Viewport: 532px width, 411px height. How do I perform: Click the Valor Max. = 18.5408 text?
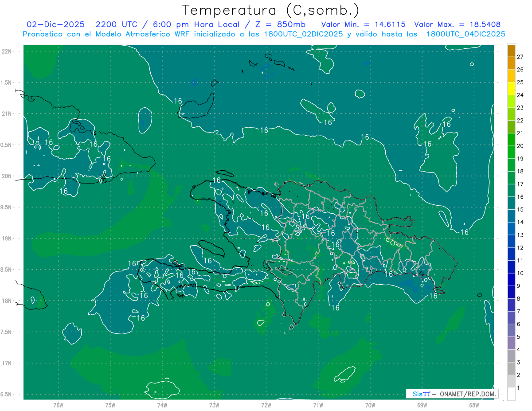pyautogui.click(x=457, y=24)
